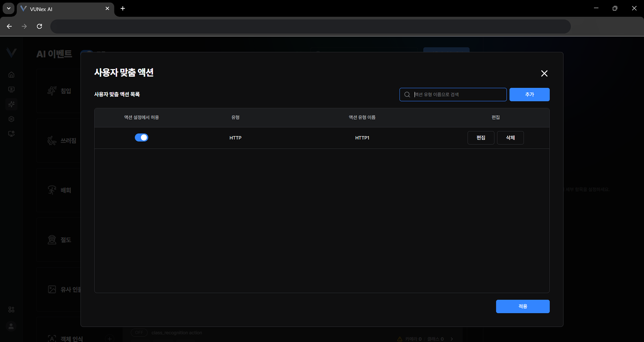
Task: Open the tab search dropdown arrow
Action: [x=9, y=8]
